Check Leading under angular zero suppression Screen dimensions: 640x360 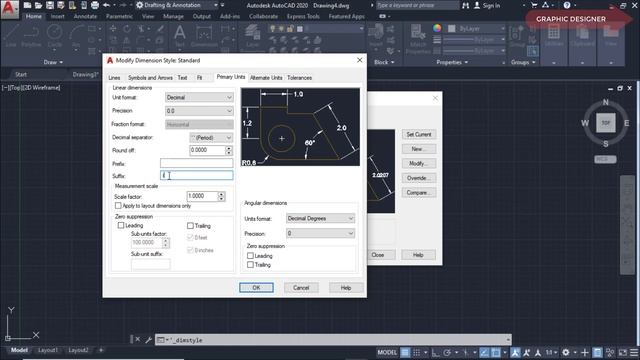coord(250,256)
